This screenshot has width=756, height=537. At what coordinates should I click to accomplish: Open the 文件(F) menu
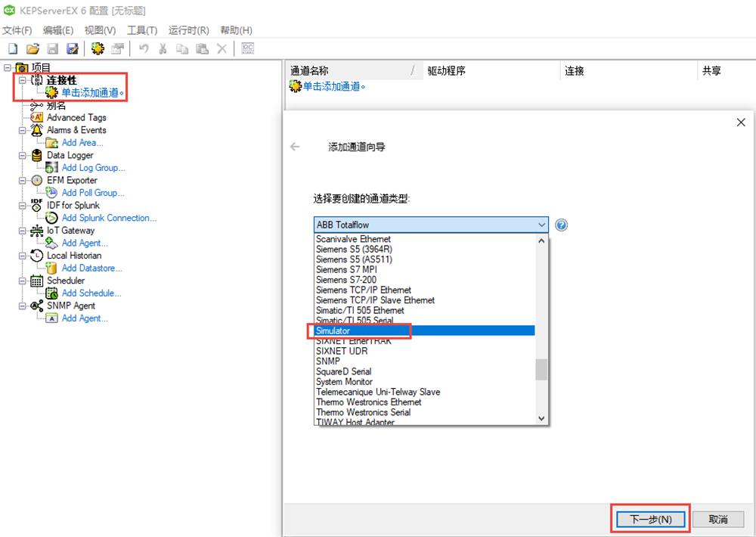[17, 30]
